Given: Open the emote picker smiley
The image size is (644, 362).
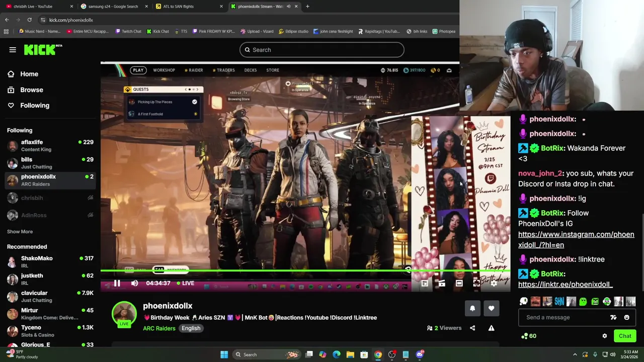Looking at the screenshot, I should point(626,317).
